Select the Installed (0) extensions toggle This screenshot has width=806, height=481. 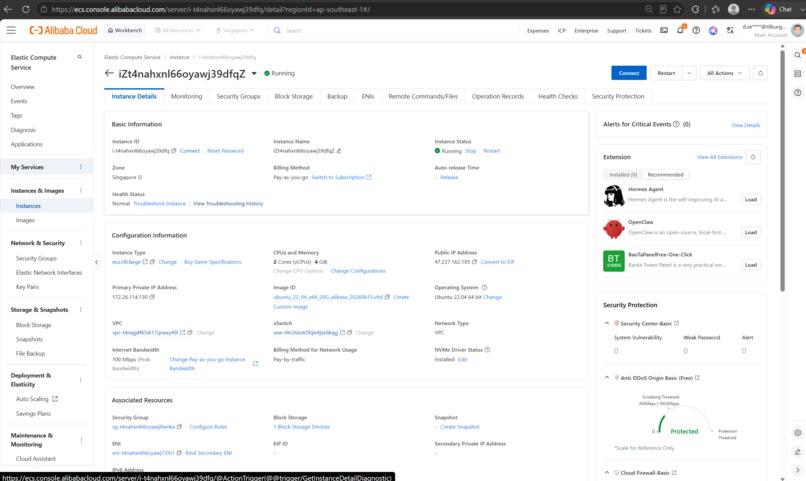point(623,175)
